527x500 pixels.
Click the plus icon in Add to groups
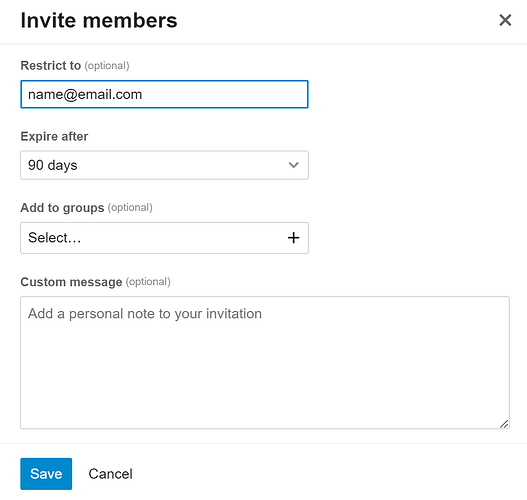(293, 238)
